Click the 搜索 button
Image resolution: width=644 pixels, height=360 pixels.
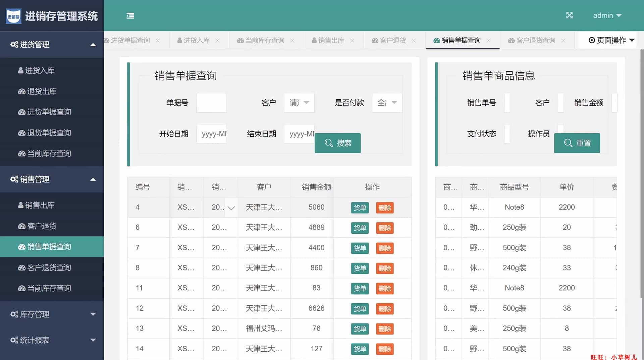[337, 143]
